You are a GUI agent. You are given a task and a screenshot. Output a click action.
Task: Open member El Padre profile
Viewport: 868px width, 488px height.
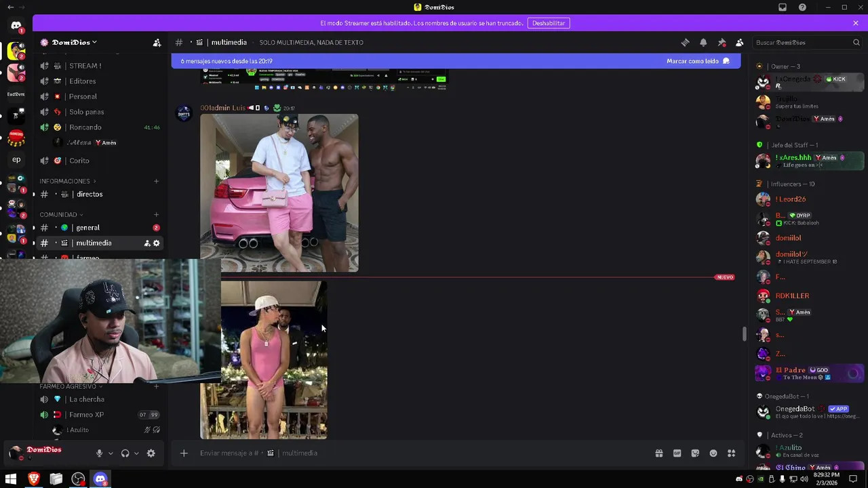coord(810,373)
